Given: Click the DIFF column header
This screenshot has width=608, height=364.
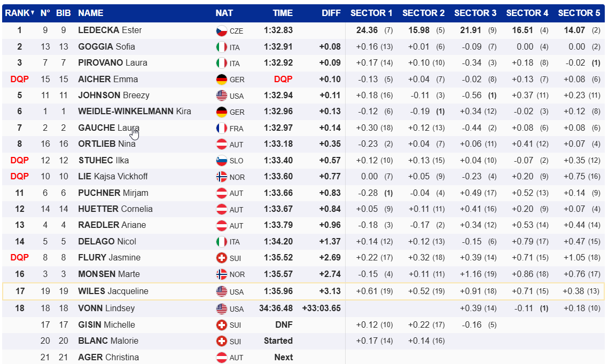Looking at the screenshot, I should 331,13.
